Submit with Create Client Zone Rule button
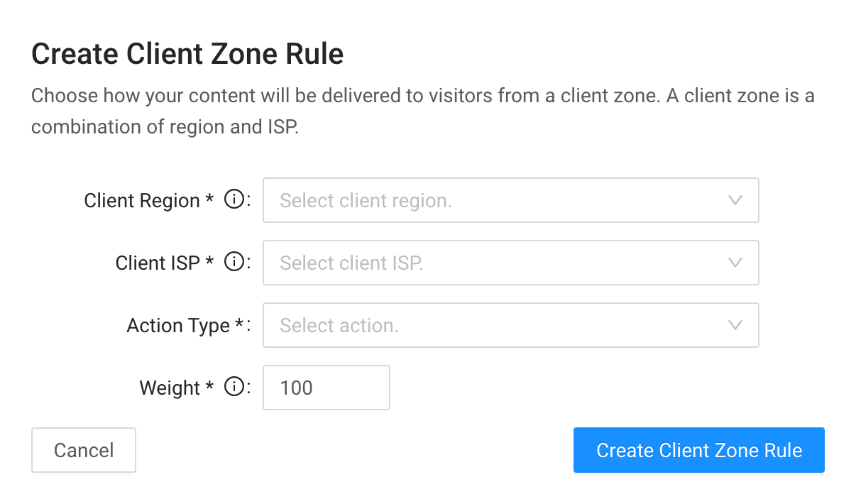 699,450
